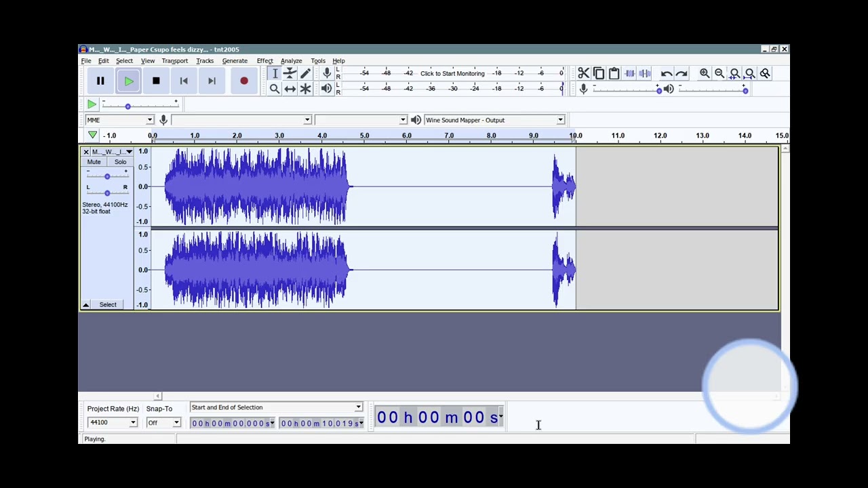
Task: Click the track's Select button
Action: pos(108,304)
